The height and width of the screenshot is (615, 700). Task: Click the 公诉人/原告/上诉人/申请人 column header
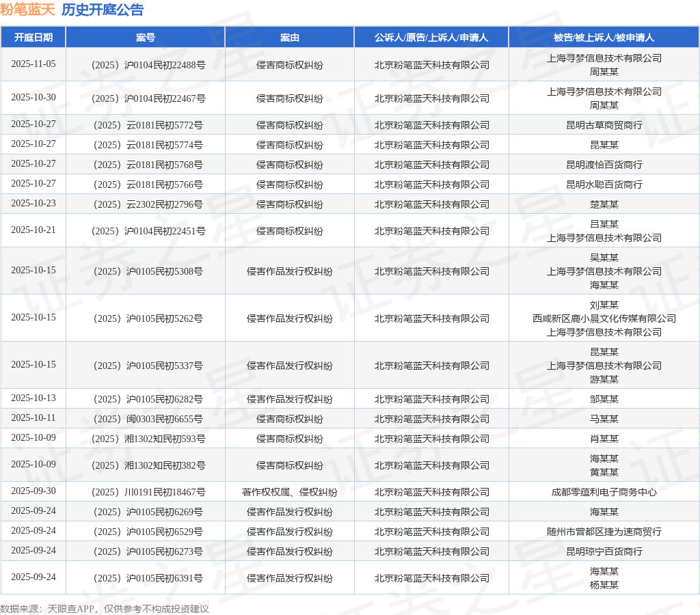click(x=431, y=38)
